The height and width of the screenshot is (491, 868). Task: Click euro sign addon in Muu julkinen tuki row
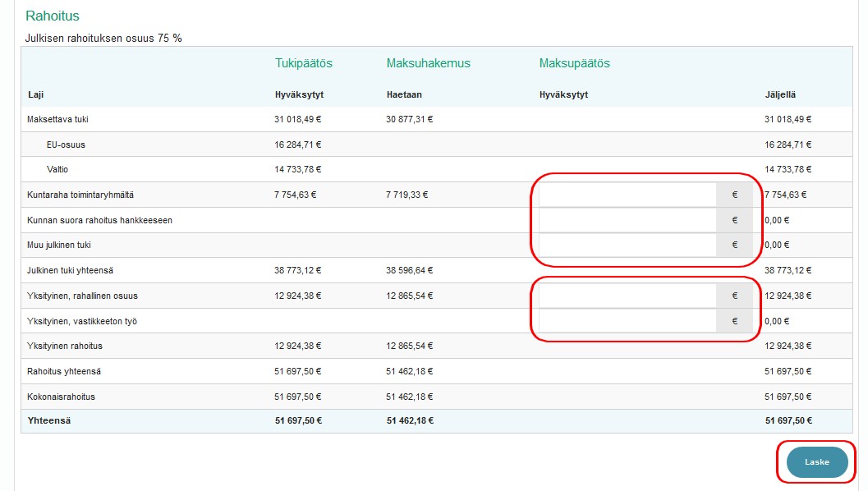[x=735, y=245]
